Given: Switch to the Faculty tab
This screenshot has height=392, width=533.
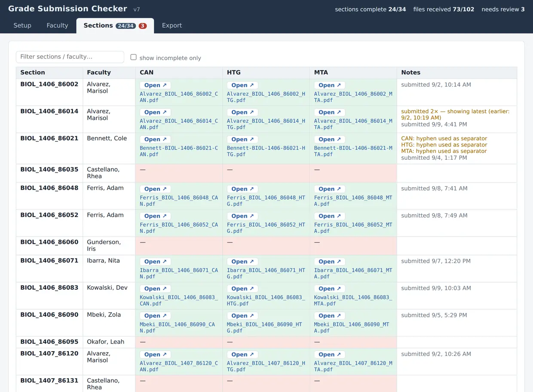Looking at the screenshot, I should [x=57, y=25].
